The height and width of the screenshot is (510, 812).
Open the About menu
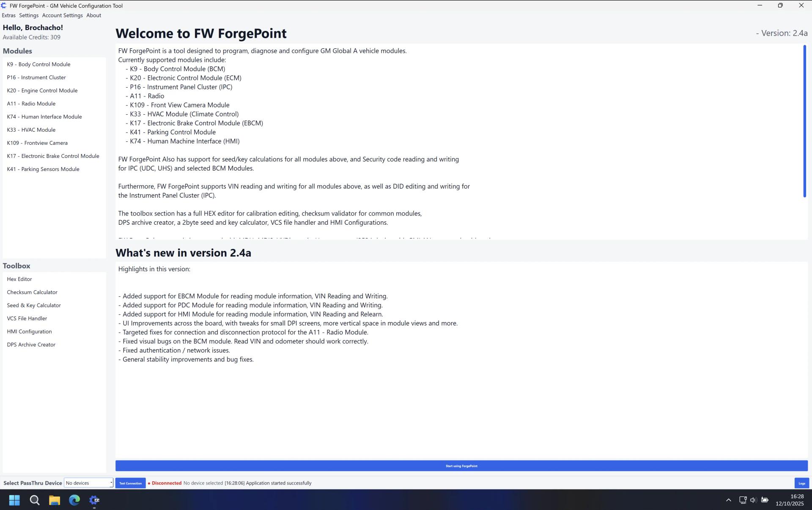(93, 15)
